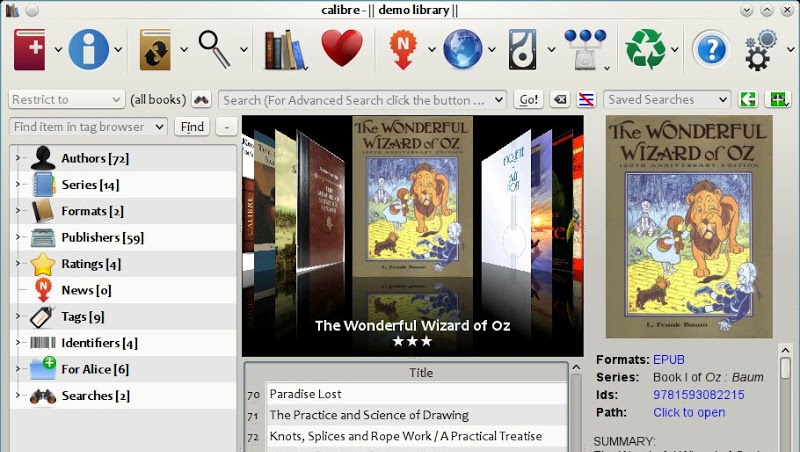Click the Baum series link text
Image resolution: width=800 pixels, height=452 pixels.
click(x=747, y=378)
